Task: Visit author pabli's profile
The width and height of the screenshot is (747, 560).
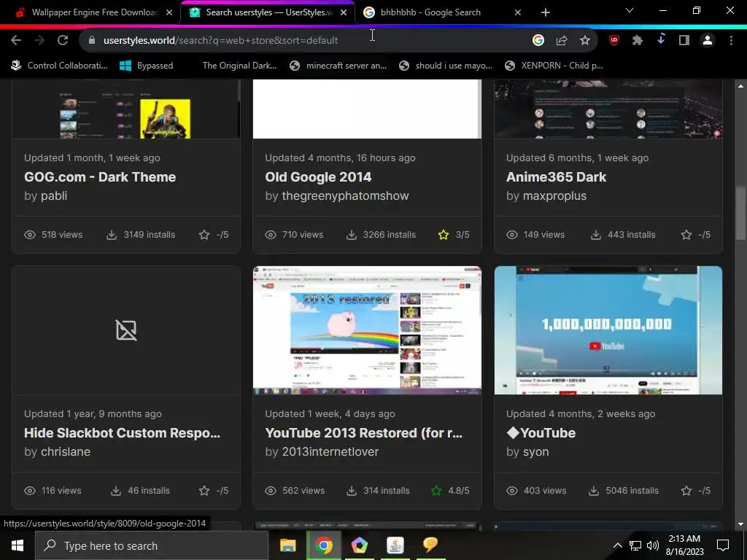Action: [x=54, y=195]
